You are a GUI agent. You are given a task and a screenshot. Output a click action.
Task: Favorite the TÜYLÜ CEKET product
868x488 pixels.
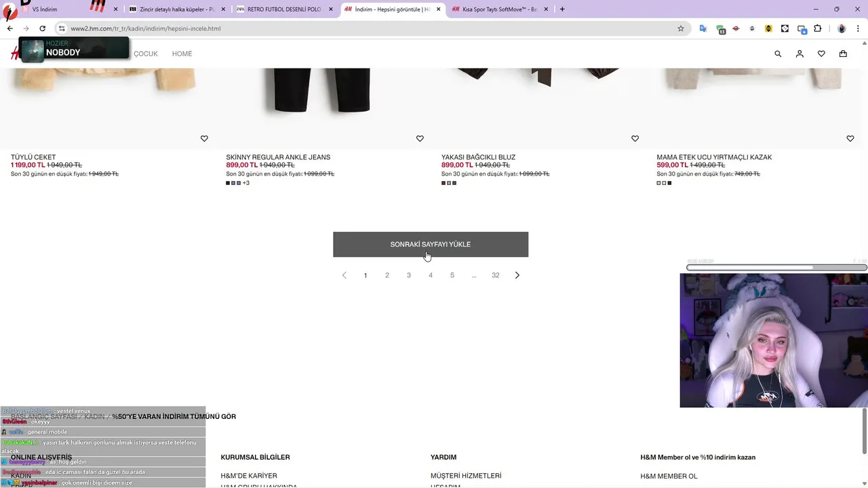coord(204,138)
